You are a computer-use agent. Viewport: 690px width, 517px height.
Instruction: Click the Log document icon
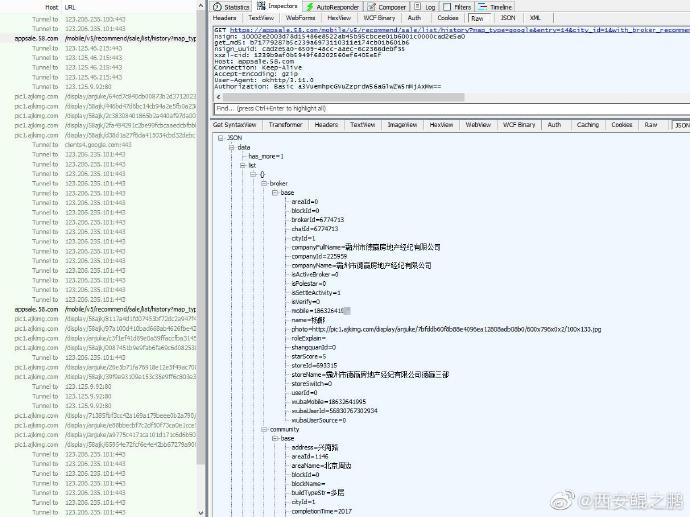pyautogui.click(x=418, y=7)
